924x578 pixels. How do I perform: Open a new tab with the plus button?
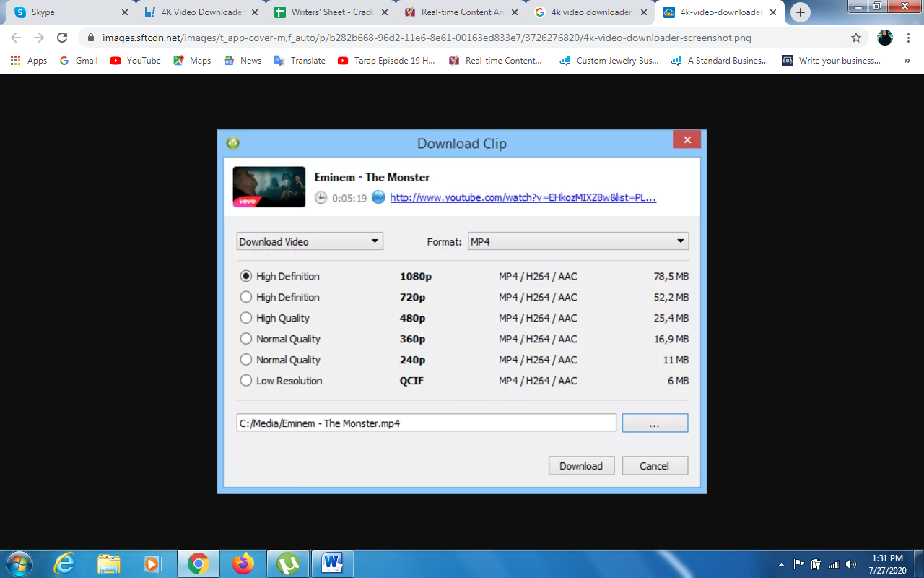(800, 12)
